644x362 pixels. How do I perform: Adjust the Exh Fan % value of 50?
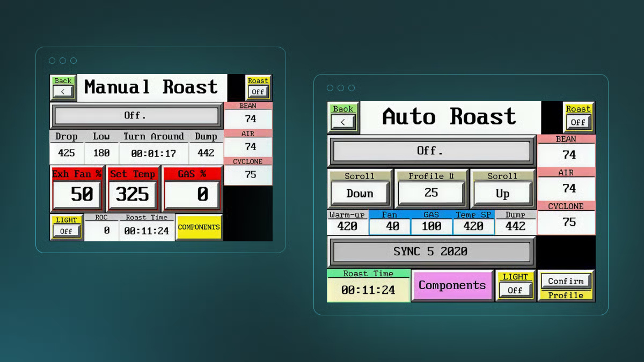pos(77,195)
